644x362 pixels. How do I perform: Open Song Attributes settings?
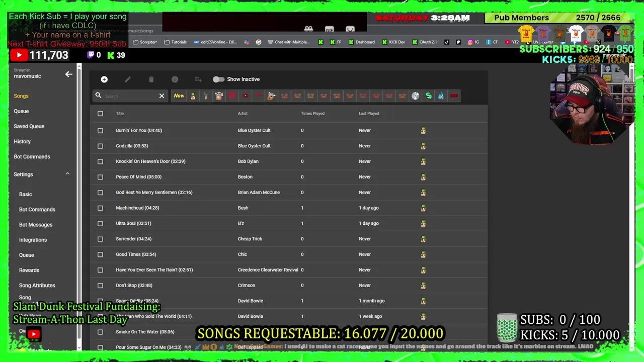tap(37, 286)
